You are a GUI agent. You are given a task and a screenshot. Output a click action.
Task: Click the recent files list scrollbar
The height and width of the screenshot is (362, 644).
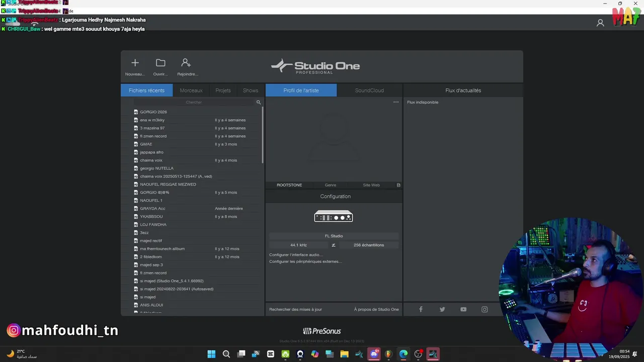(263, 135)
